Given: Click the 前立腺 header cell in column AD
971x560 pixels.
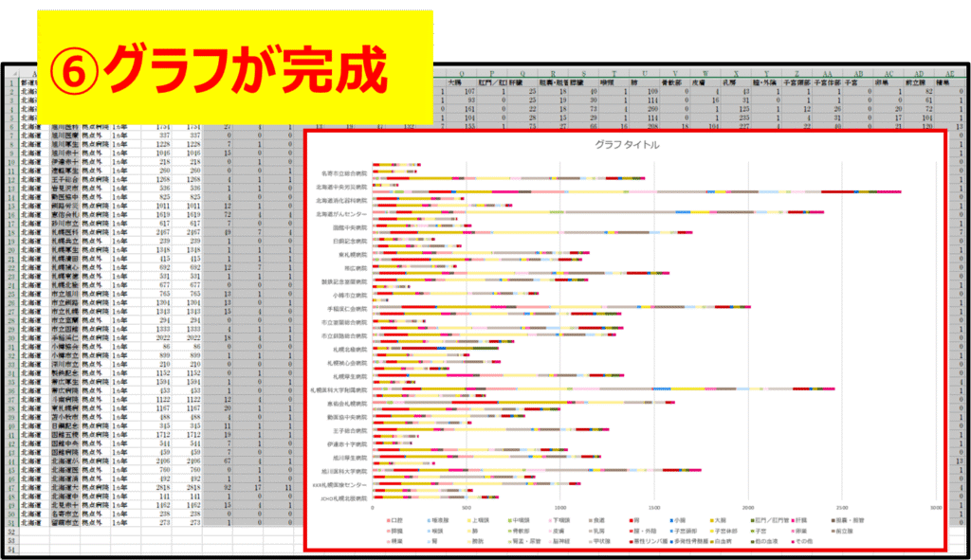Looking at the screenshot, I should point(919,81).
